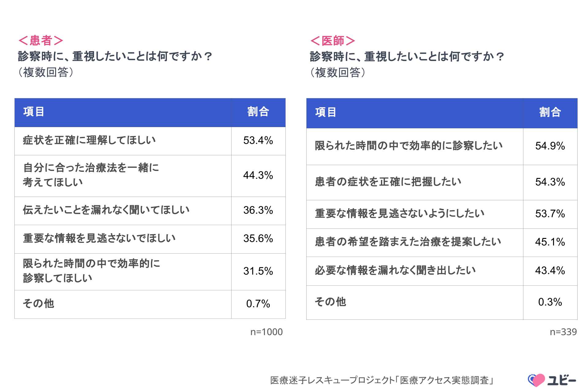Image resolution: width=588 pixels, height=392 pixels.
Task: Click the 53.4% percentage cell
Action: pos(258,140)
